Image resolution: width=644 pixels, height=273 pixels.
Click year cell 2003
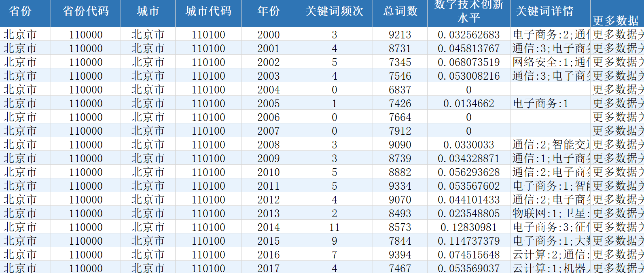click(x=269, y=76)
